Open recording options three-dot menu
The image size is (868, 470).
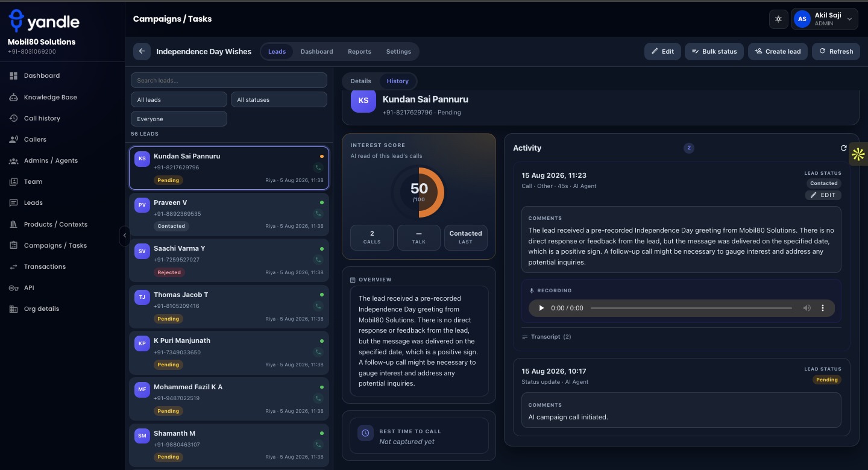[823, 308]
